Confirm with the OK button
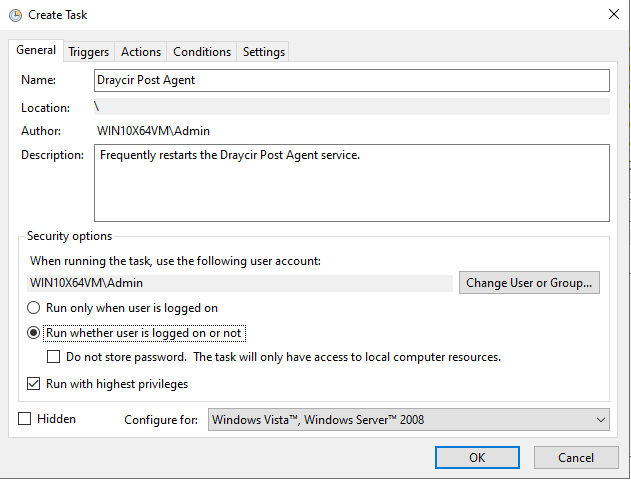 point(477,458)
